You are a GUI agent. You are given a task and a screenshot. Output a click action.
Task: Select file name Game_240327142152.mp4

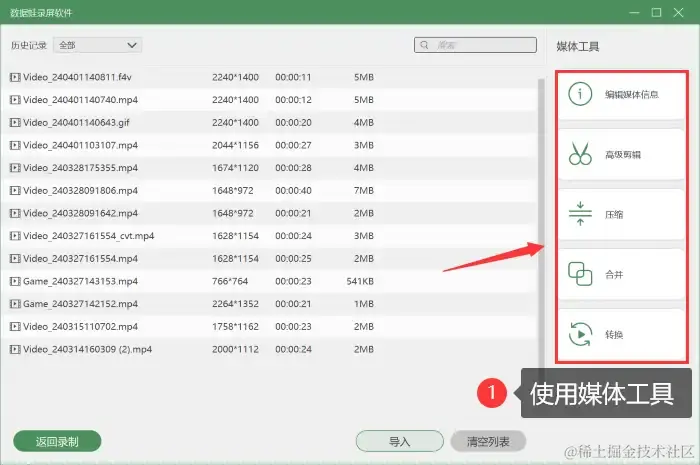[80, 304]
